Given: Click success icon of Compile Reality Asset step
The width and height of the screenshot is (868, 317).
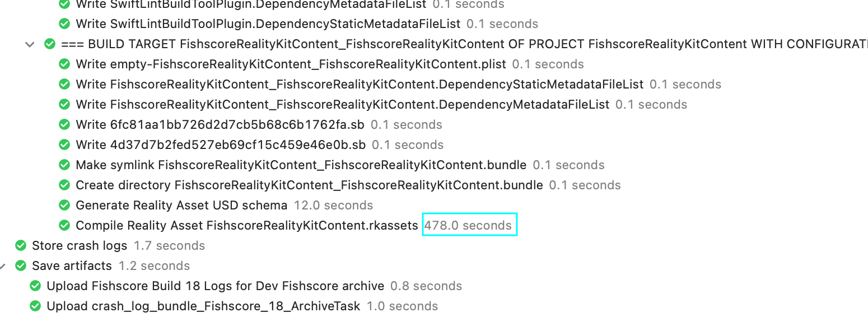Looking at the screenshot, I should (64, 225).
